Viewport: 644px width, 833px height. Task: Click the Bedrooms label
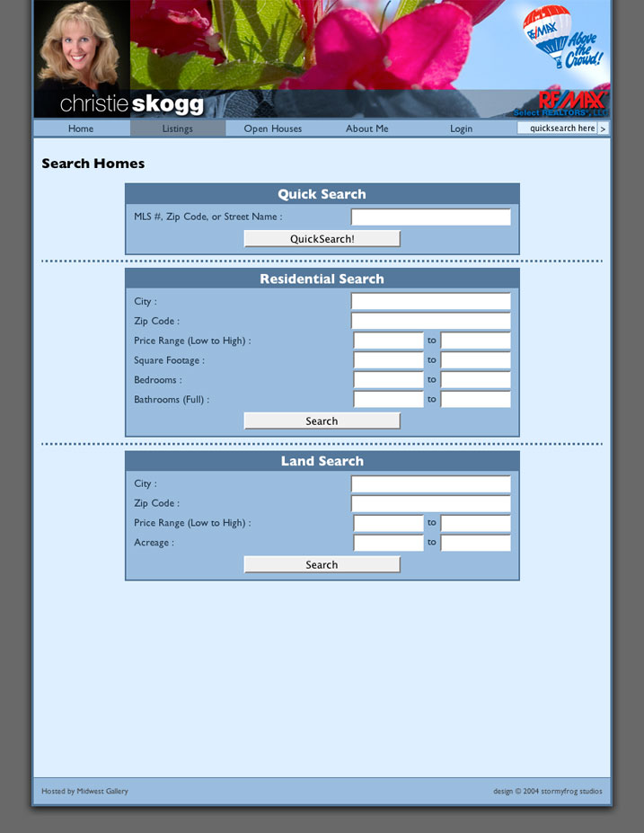coord(158,380)
